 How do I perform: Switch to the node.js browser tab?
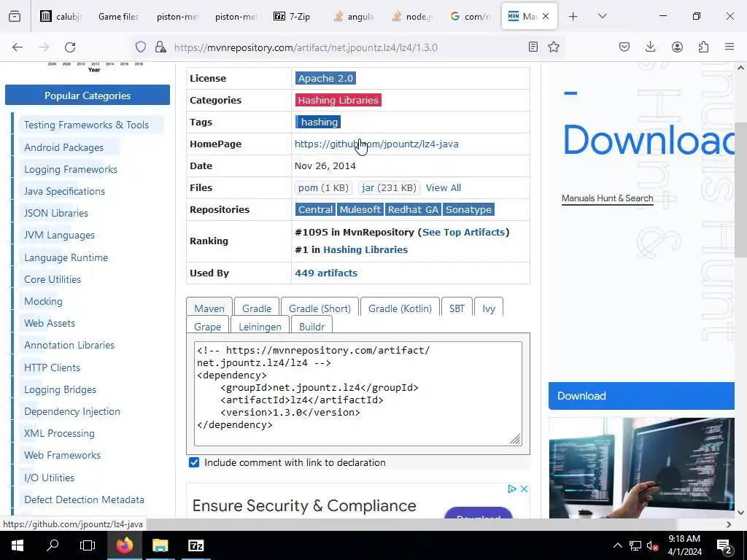[x=413, y=17]
